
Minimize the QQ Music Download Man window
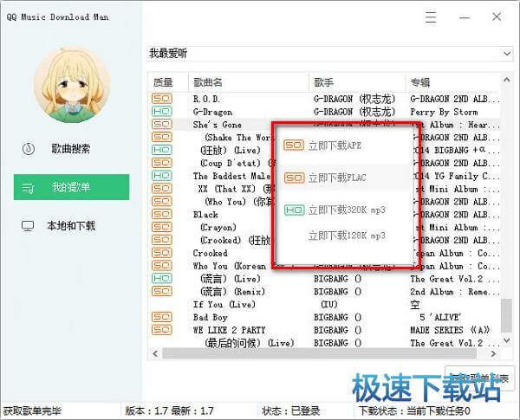pyautogui.click(x=465, y=17)
